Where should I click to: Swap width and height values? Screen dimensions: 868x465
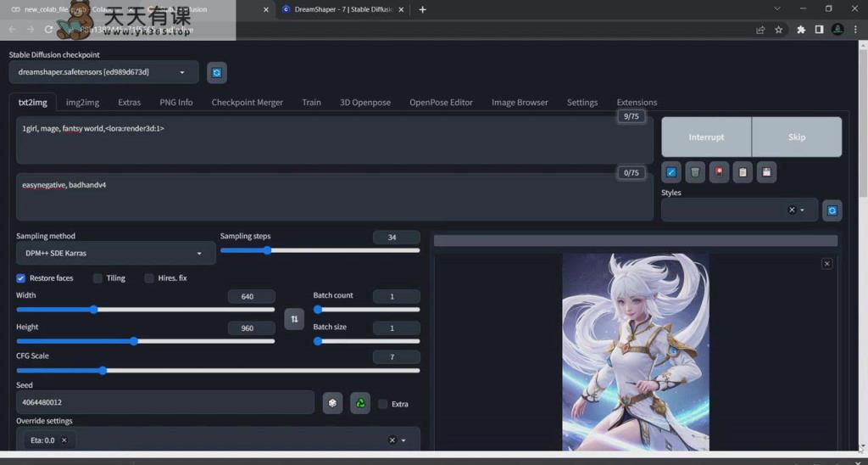click(x=294, y=319)
